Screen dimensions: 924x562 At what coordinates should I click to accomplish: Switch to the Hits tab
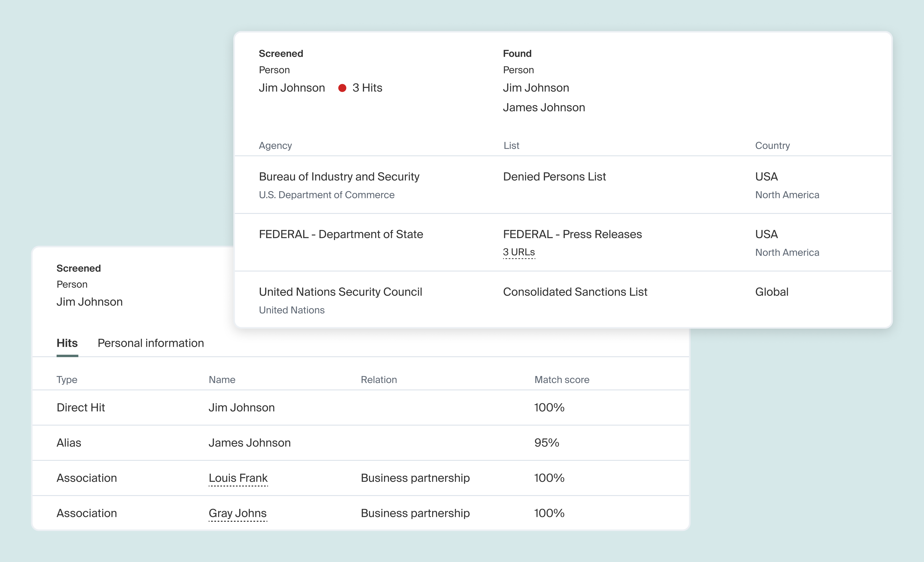pyautogui.click(x=67, y=343)
